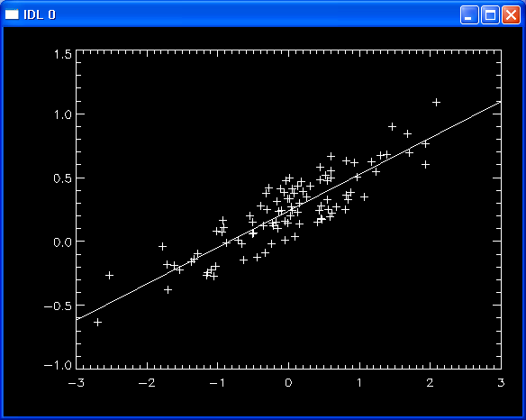The image size is (526, 420).
Task: Click the x-axis label -3
Action: 77,383
